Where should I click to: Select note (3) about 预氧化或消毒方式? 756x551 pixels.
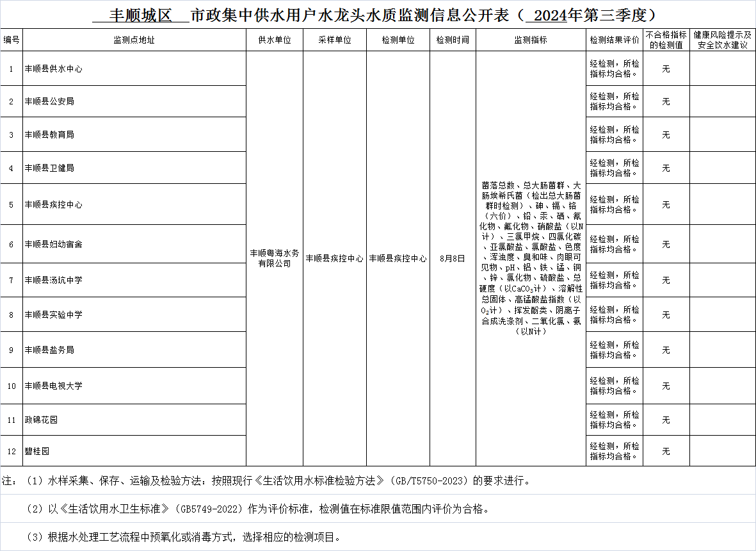point(184,537)
